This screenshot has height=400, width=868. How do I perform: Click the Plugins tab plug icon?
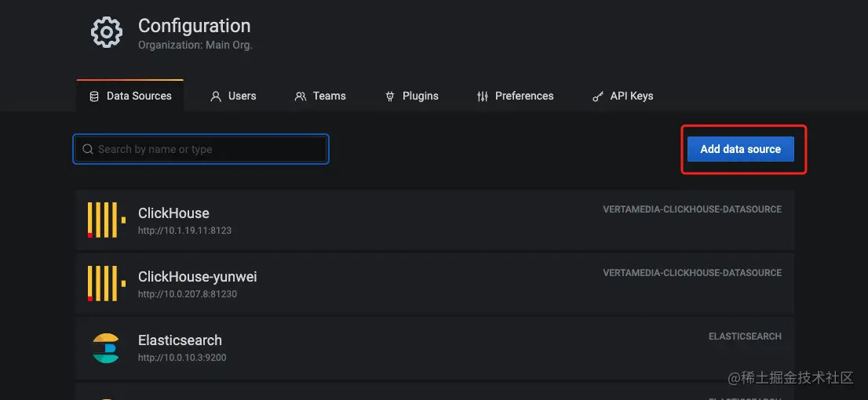(x=390, y=96)
